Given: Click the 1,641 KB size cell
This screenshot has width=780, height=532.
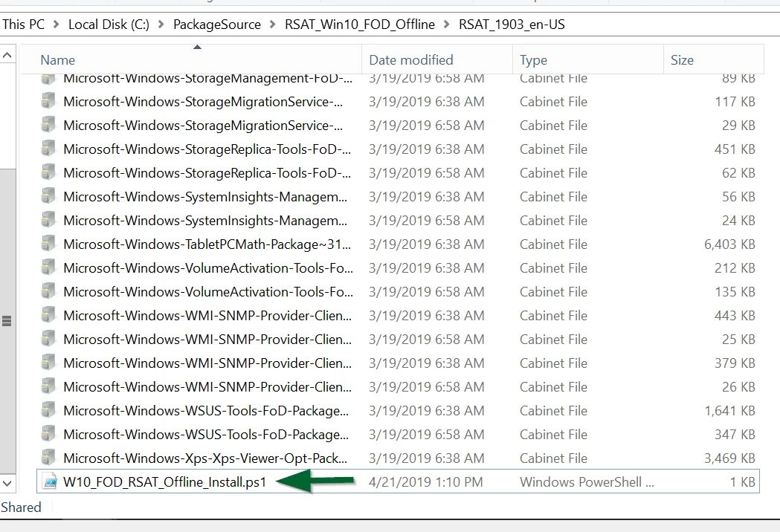Looking at the screenshot, I should point(729,411).
